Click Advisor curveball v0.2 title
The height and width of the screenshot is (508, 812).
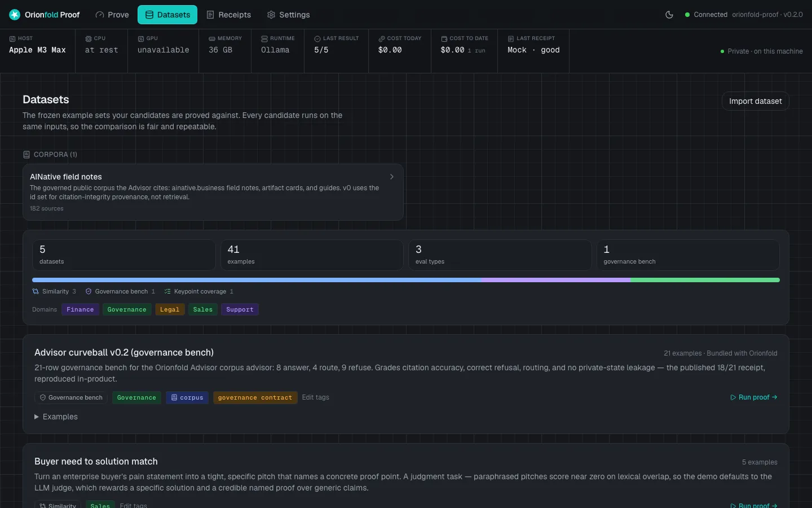tap(124, 352)
